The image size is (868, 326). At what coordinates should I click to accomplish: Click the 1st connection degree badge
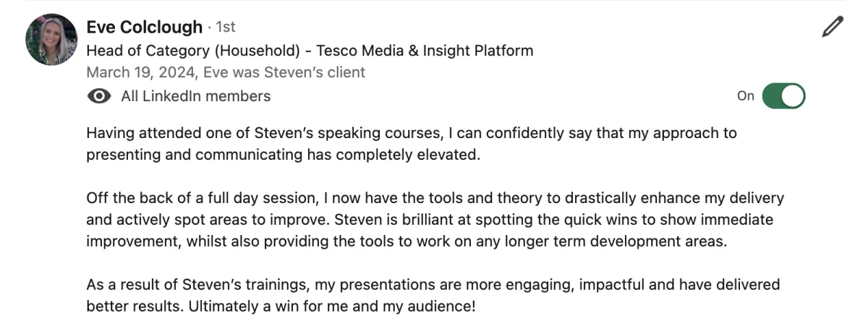pyautogui.click(x=226, y=27)
